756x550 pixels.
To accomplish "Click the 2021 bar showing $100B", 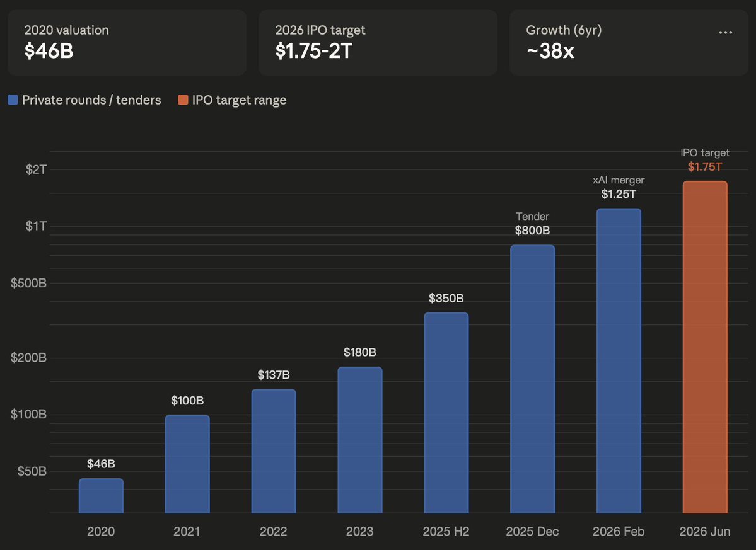I will click(187, 464).
